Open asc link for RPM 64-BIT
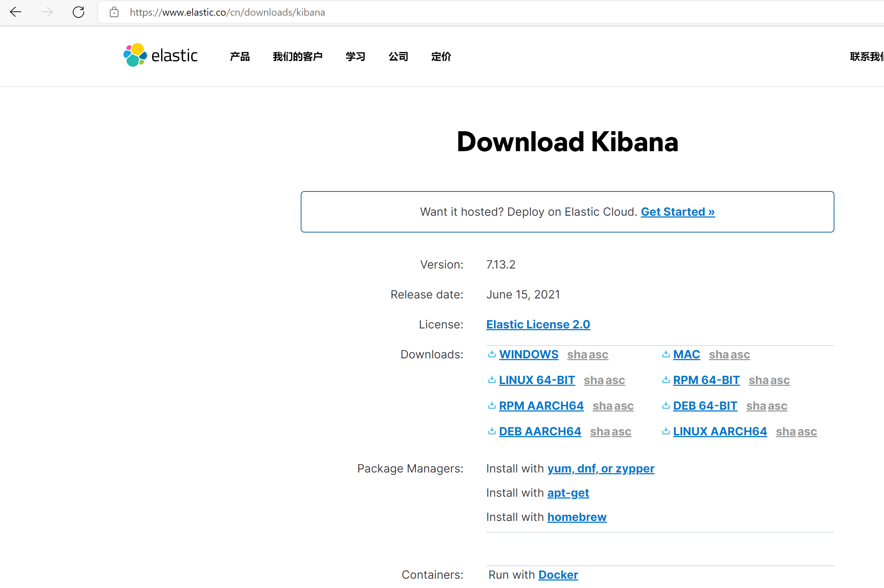This screenshot has height=588, width=884. click(780, 380)
